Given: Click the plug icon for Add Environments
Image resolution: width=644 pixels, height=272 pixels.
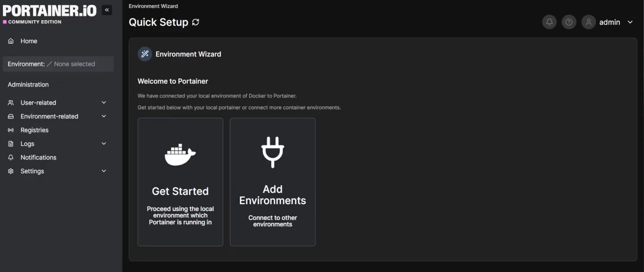Looking at the screenshot, I should pos(272,152).
